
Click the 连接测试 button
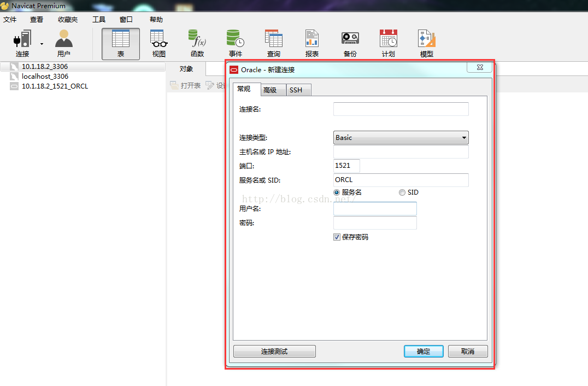coord(274,352)
